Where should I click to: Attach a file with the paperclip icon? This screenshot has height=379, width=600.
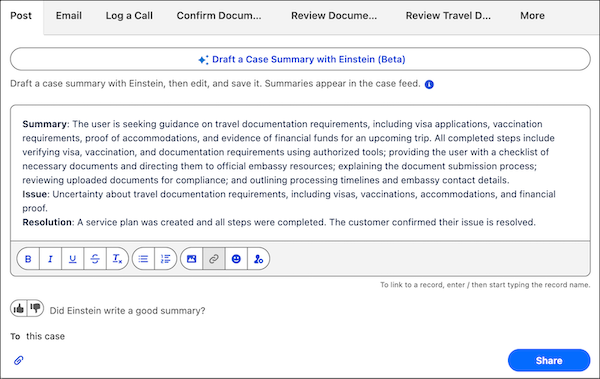coord(18,360)
